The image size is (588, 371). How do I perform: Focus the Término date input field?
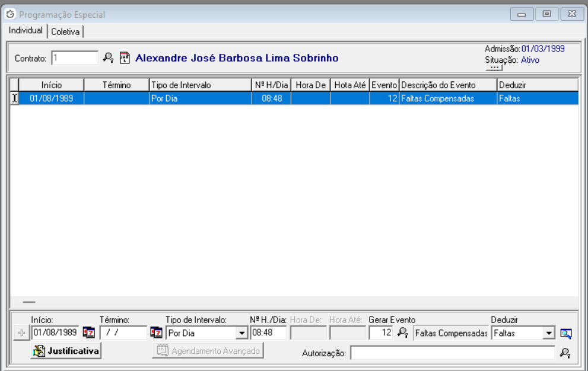(123, 332)
